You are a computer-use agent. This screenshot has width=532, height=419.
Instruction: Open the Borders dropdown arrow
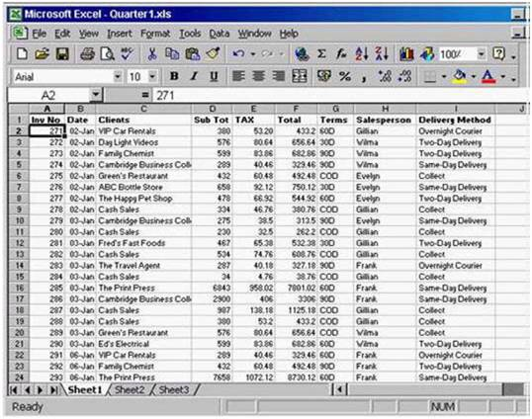[x=444, y=77]
